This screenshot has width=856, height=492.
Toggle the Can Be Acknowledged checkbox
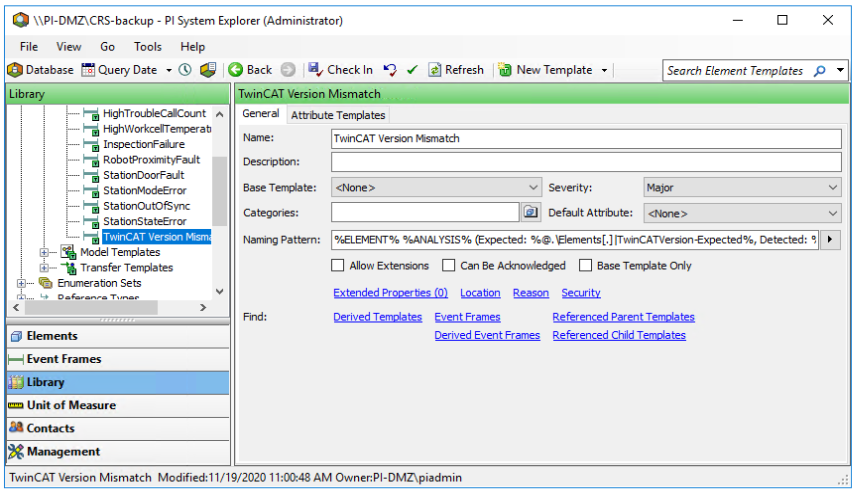(449, 265)
